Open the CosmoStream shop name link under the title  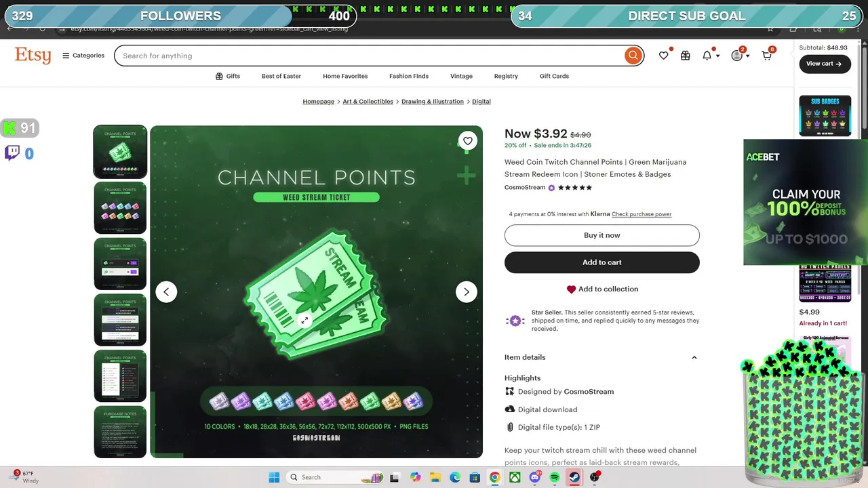pyautogui.click(x=525, y=188)
